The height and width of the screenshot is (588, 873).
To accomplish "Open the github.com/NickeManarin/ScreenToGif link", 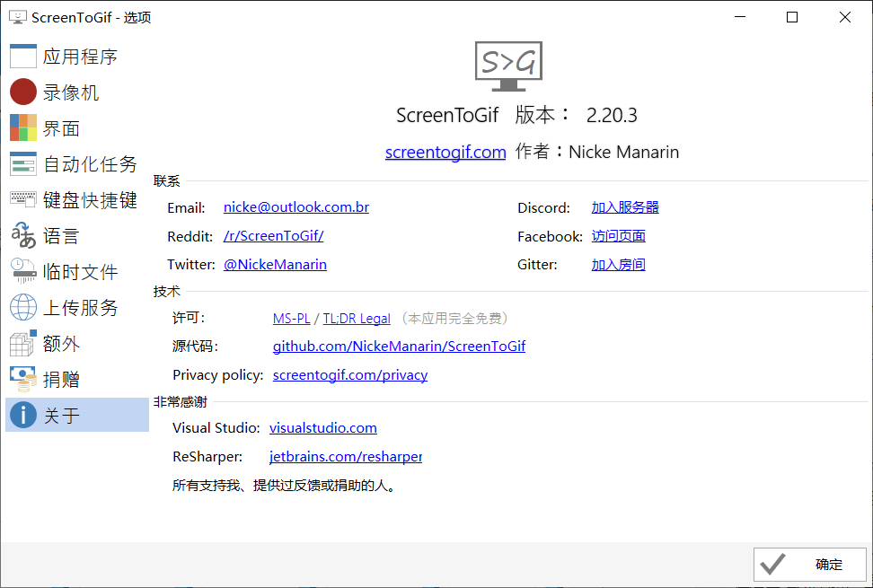I will tap(399, 346).
